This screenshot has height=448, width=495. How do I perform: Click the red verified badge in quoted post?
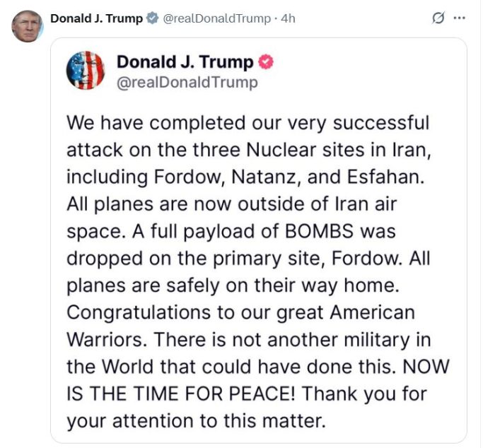pyautogui.click(x=266, y=62)
